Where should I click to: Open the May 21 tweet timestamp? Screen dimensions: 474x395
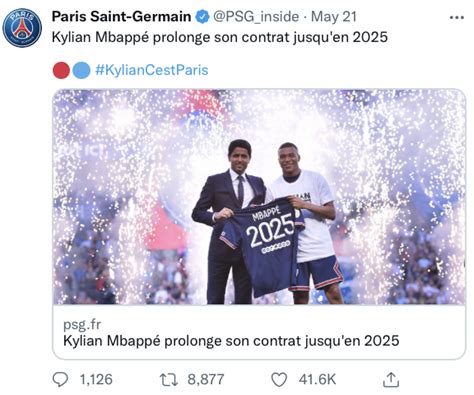click(x=334, y=17)
